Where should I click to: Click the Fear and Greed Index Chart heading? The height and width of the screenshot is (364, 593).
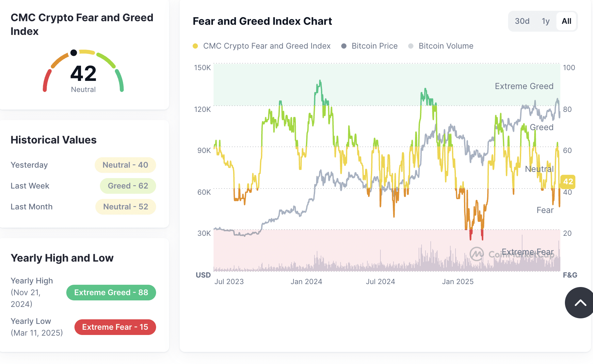pyautogui.click(x=262, y=21)
